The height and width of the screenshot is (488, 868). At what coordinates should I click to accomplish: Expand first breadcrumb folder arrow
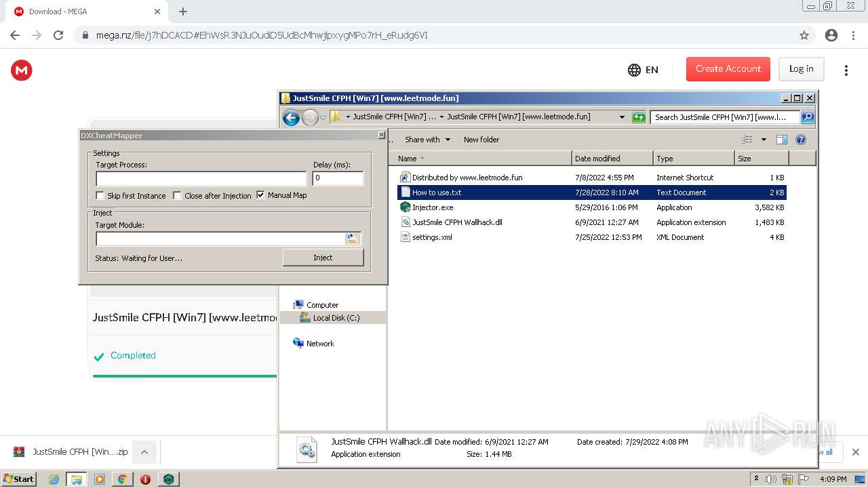click(348, 117)
